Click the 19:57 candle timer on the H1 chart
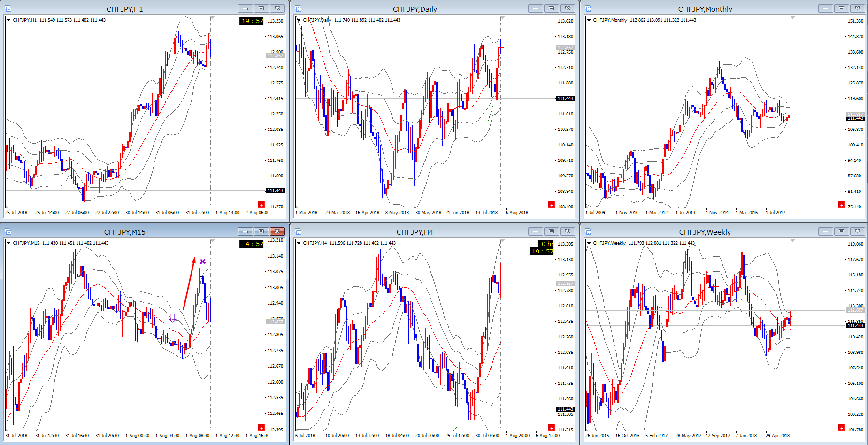868x445 pixels. (252, 21)
